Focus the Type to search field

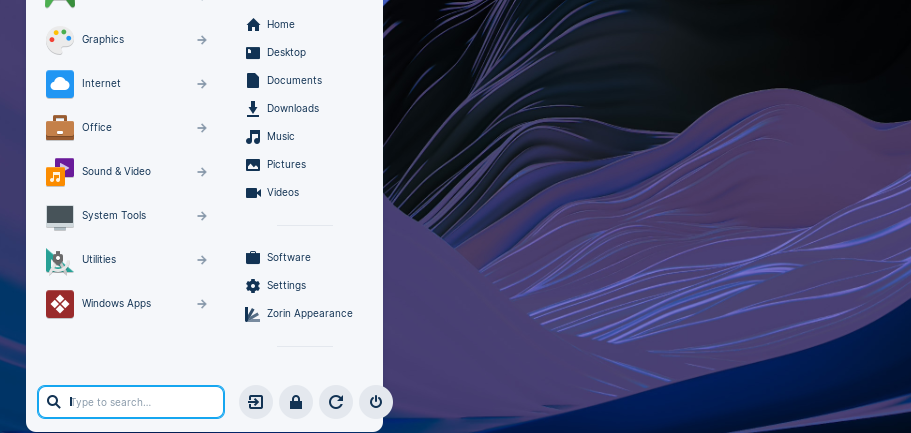click(x=131, y=402)
